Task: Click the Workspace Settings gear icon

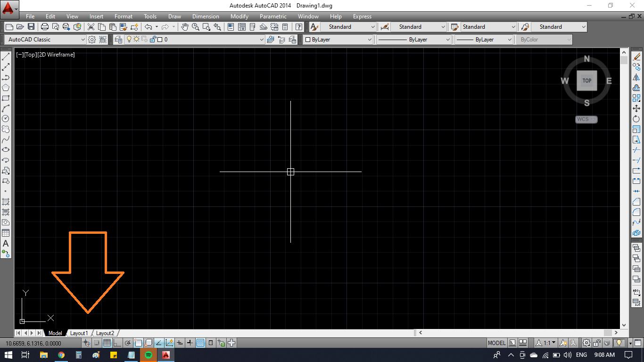Action: pyautogui.click(x=92, y=40)
